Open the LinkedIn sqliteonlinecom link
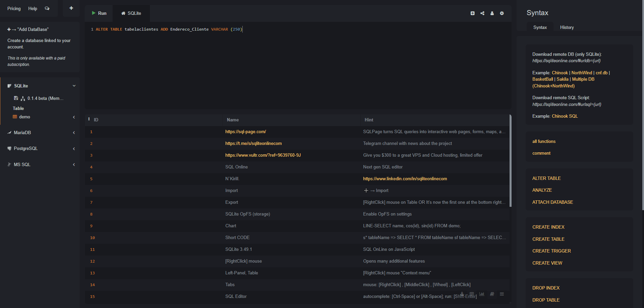 (405, 179)
